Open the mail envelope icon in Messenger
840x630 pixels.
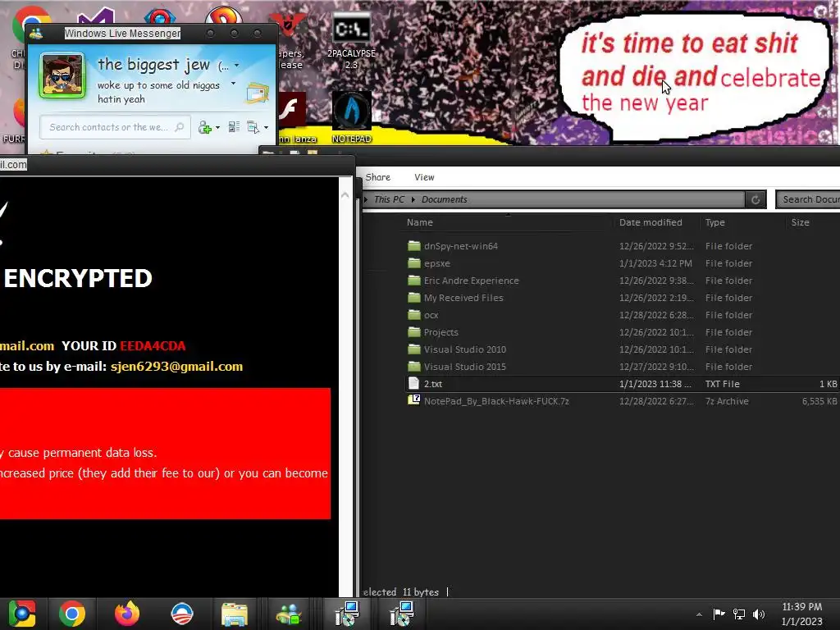(257, 94)
